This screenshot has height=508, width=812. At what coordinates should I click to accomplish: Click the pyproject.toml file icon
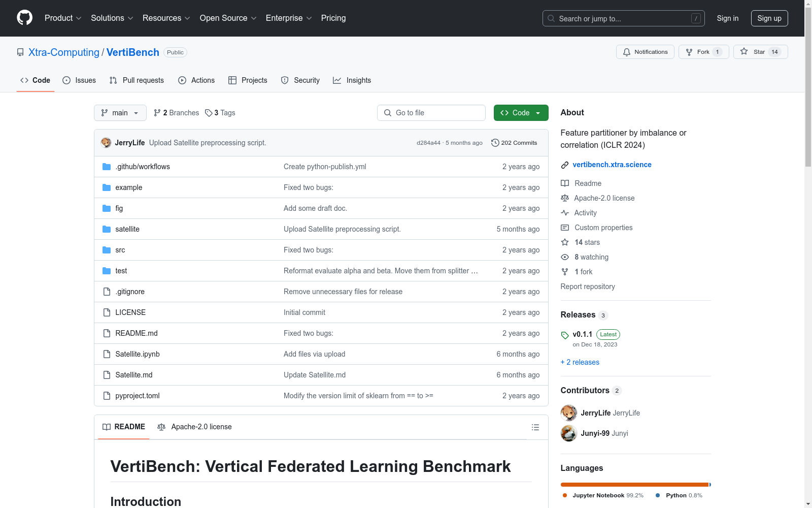point(107,396)
